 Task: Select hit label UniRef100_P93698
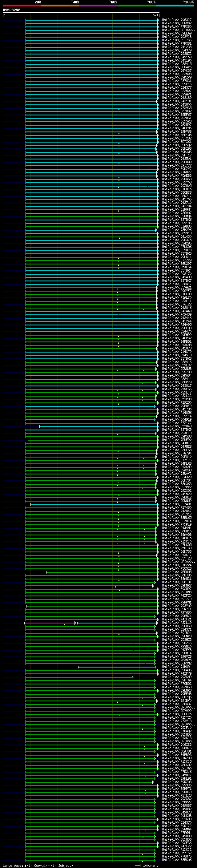pos(177,819)
